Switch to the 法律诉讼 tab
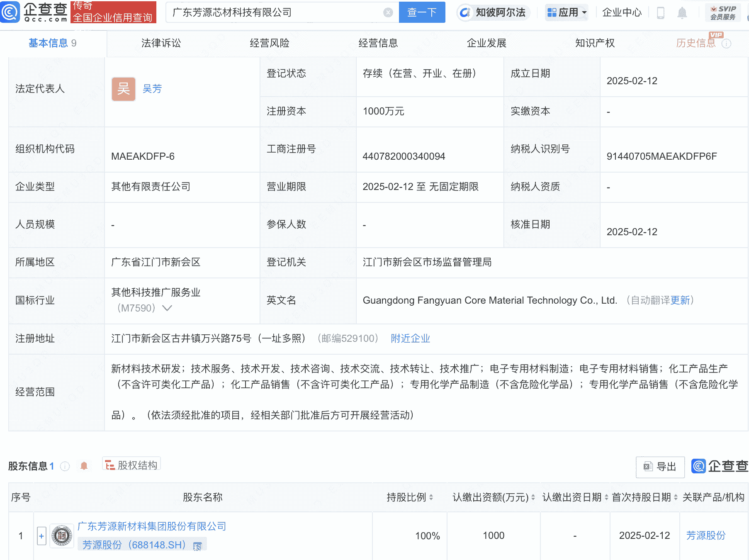Image resolution: width=749 pixels, height=560 pixels. coord(162,43)
